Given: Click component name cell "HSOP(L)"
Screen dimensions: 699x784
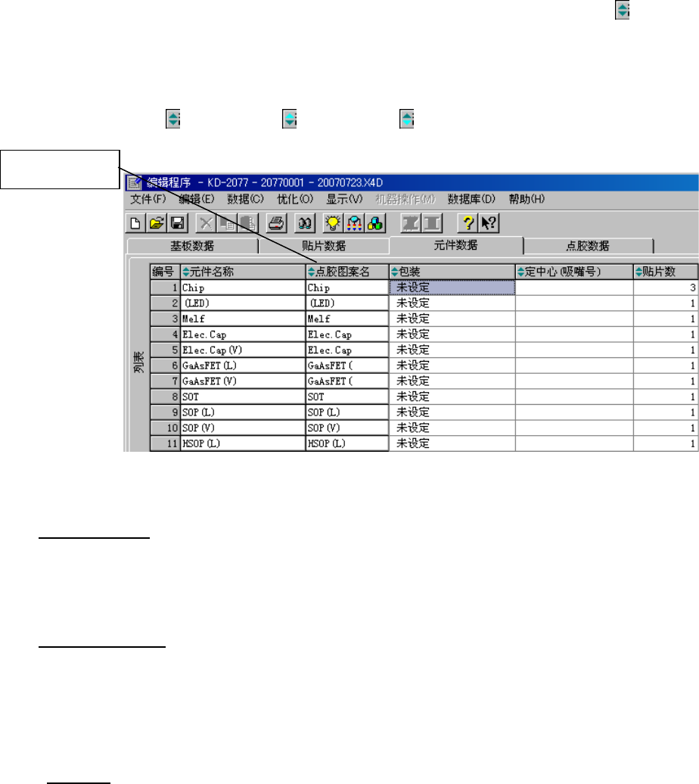Looking at the screenshot, I should (x=243, y=443).
